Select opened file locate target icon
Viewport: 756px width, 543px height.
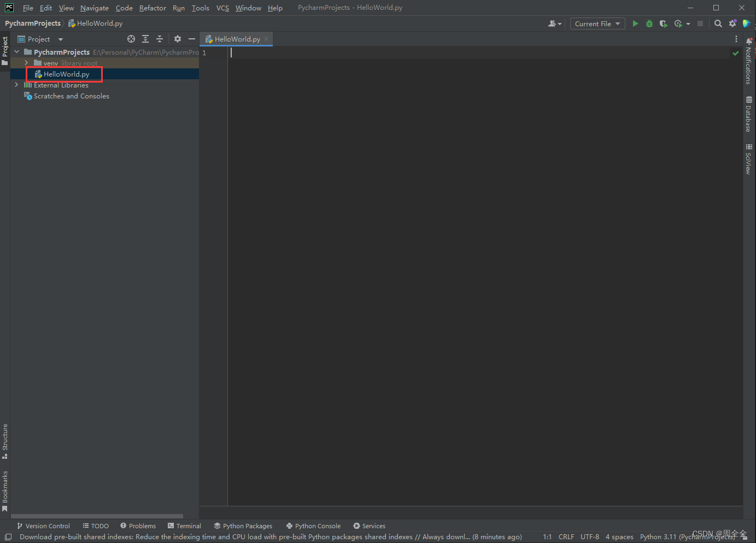pyautogui.click(x=131, y=39)
